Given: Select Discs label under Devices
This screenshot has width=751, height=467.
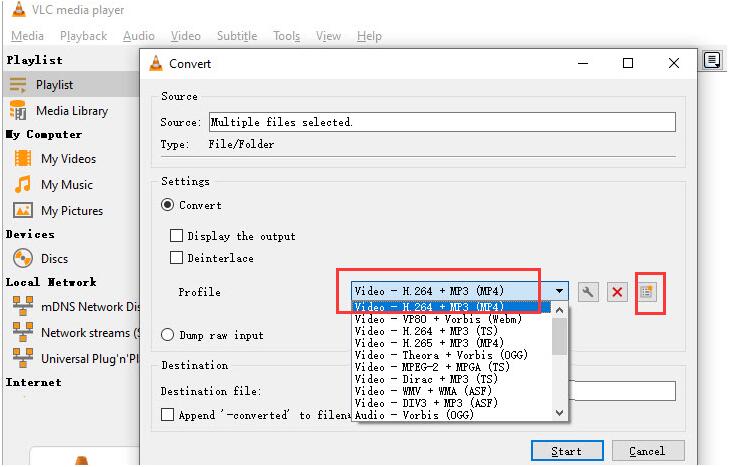Looking at the screenshot, I should click(55, 259).
